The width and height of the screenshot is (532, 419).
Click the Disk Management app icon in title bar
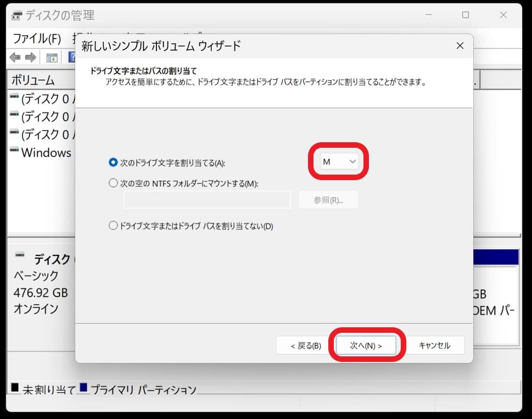point(16,15)
